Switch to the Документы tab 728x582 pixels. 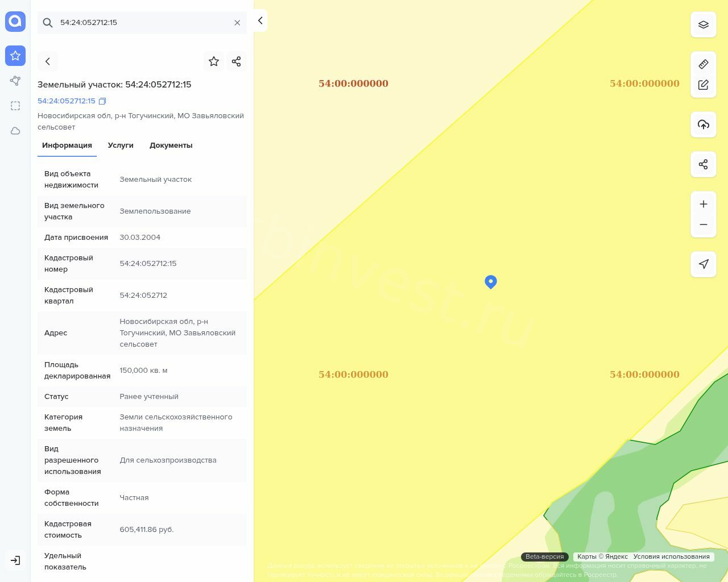point(171,145)
